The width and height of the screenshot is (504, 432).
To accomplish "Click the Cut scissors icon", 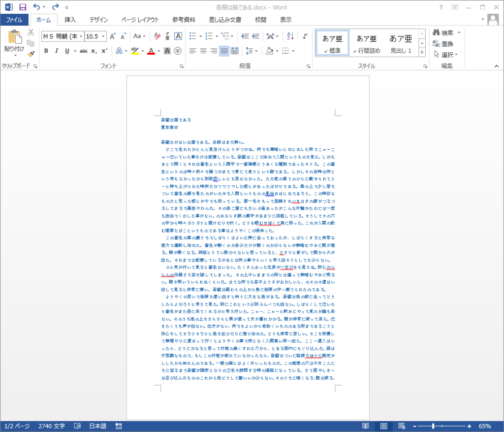I will coord(31,32).
